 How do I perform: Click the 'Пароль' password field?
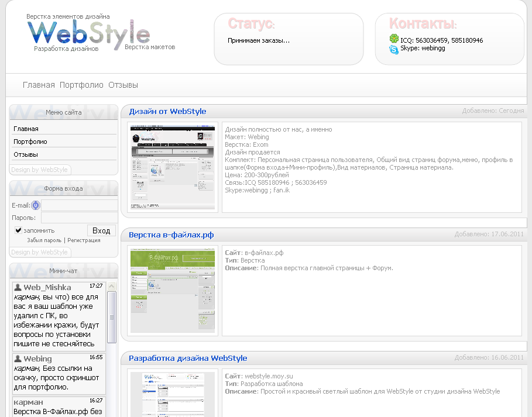pos(79,218)
